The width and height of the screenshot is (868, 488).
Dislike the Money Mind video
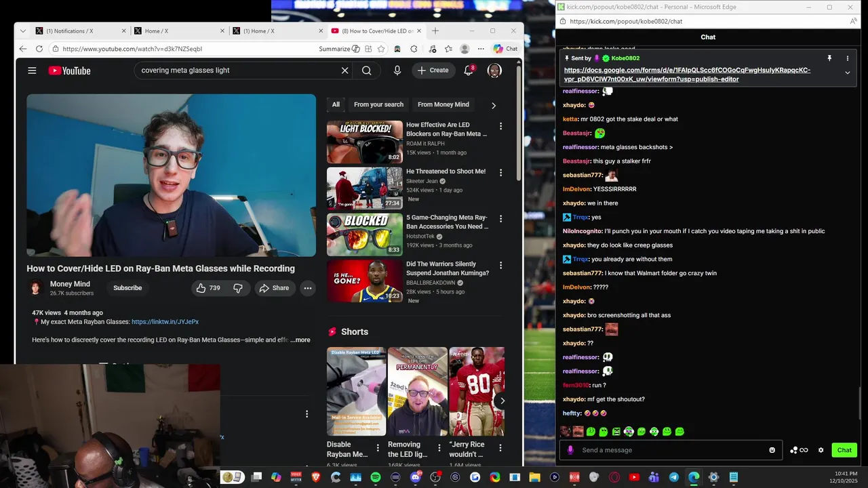tap(238, 288)
